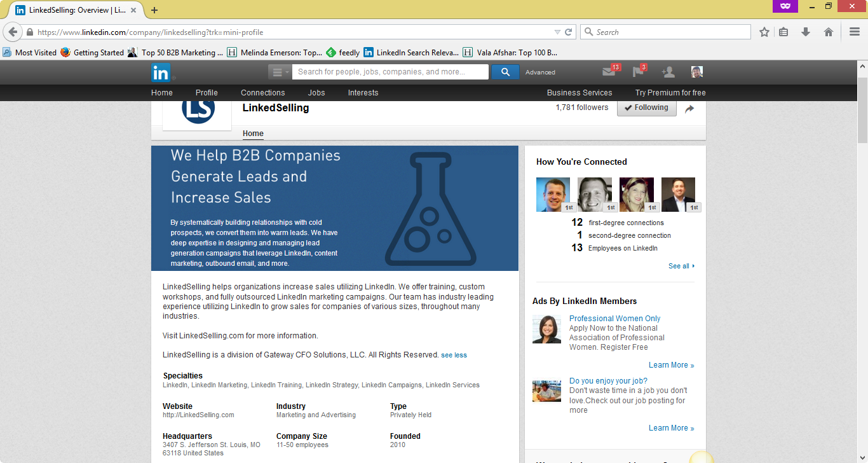Viewport: 868px width, 463px height.
Task: Expand the See all connections link
Action: pos(681,266)
